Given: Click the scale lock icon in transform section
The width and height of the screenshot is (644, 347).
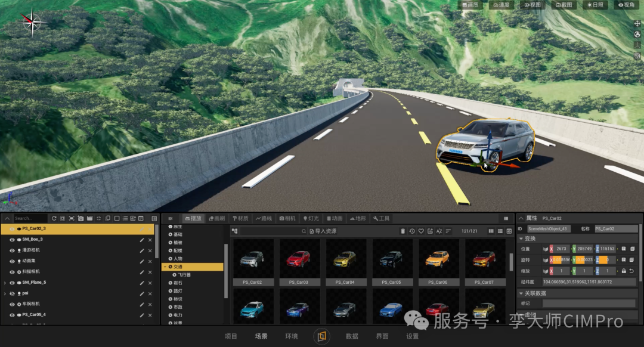Looking at the screenshot, I should pos(624,271).
